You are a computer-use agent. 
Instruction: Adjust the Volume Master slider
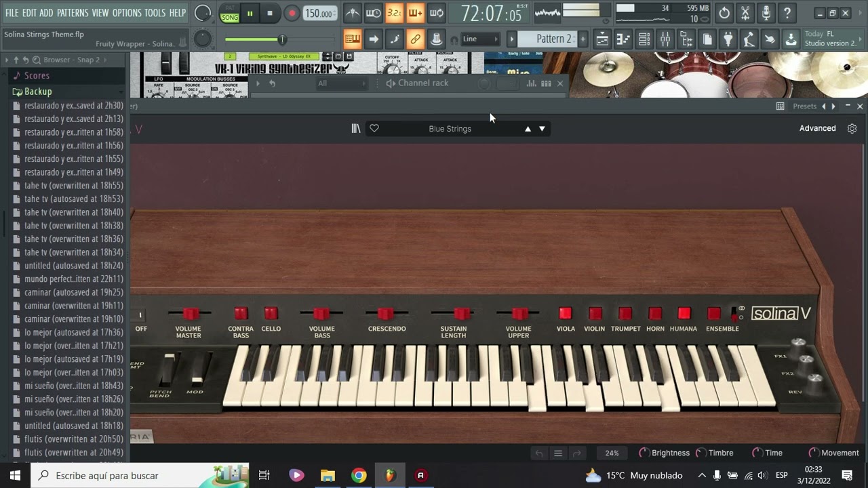tap(190, 313)
